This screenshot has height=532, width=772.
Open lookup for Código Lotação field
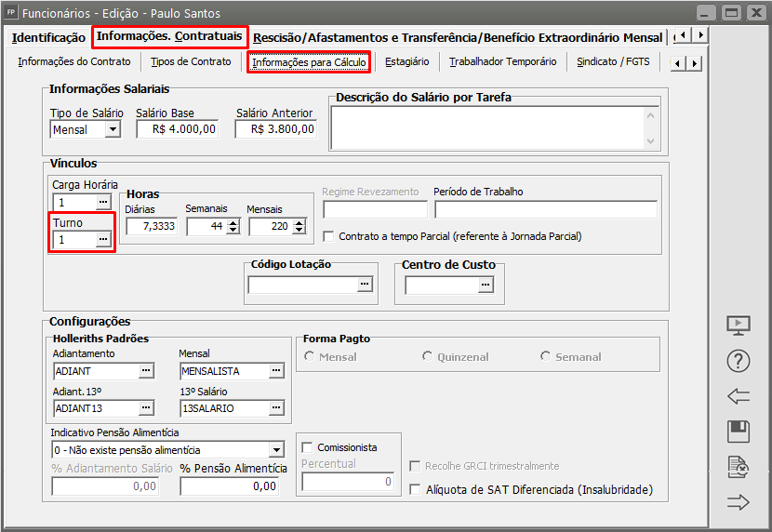pos(364,285)
